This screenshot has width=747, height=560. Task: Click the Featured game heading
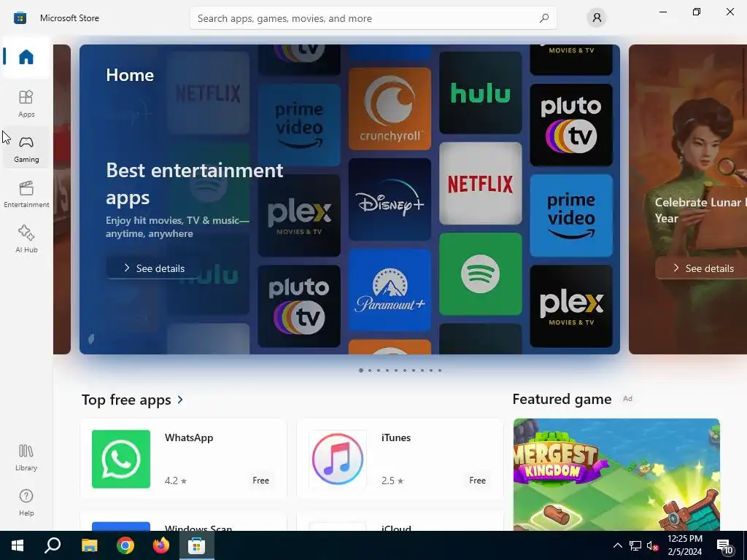562,399
